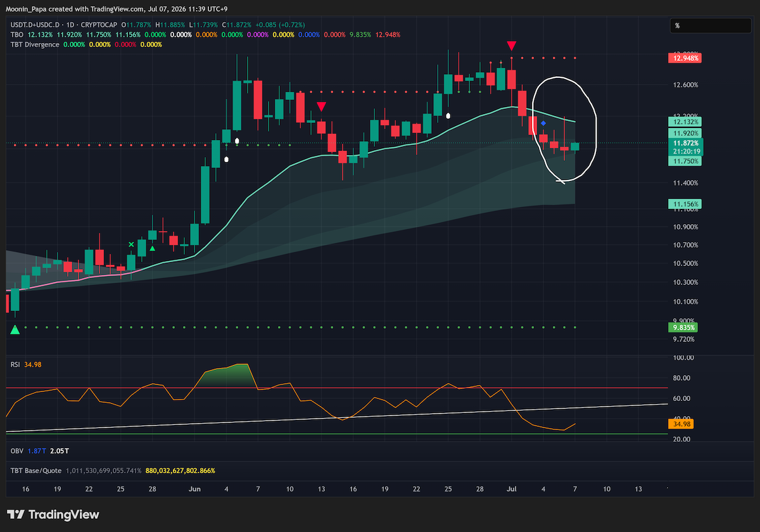The image size is (760, 532).
Task: Click the Jul label on the date axis
Action: [x=510, y=489]
